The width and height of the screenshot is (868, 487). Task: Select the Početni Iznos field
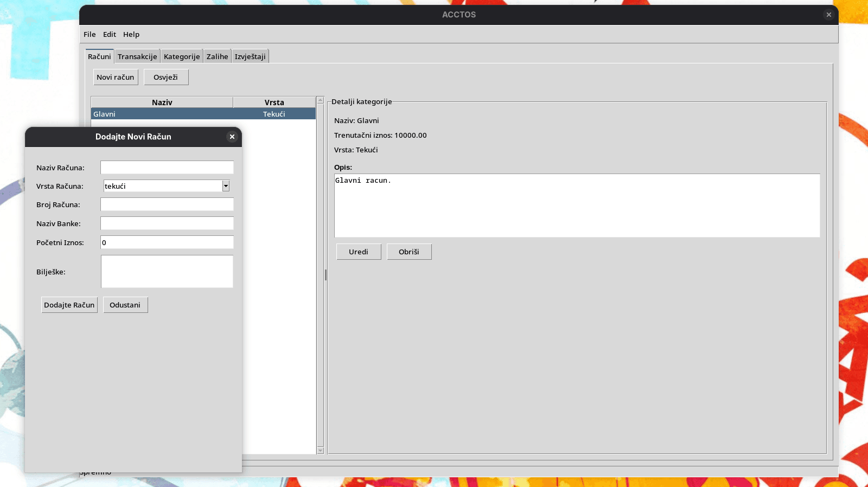167,242
